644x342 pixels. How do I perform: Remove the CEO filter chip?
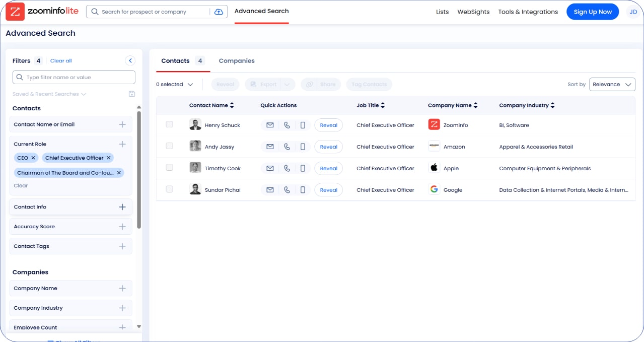coord(34,158)
